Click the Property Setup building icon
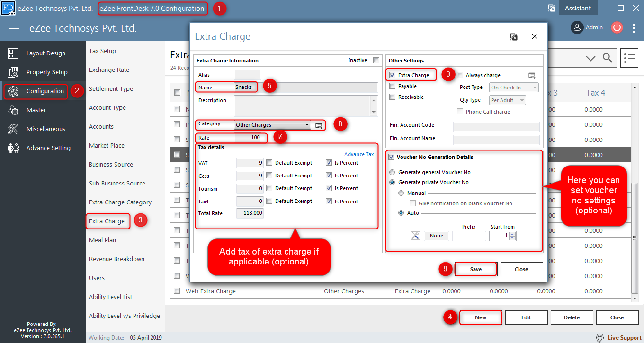The height and width of the screenshot is (343, 644). click(13, 72)
